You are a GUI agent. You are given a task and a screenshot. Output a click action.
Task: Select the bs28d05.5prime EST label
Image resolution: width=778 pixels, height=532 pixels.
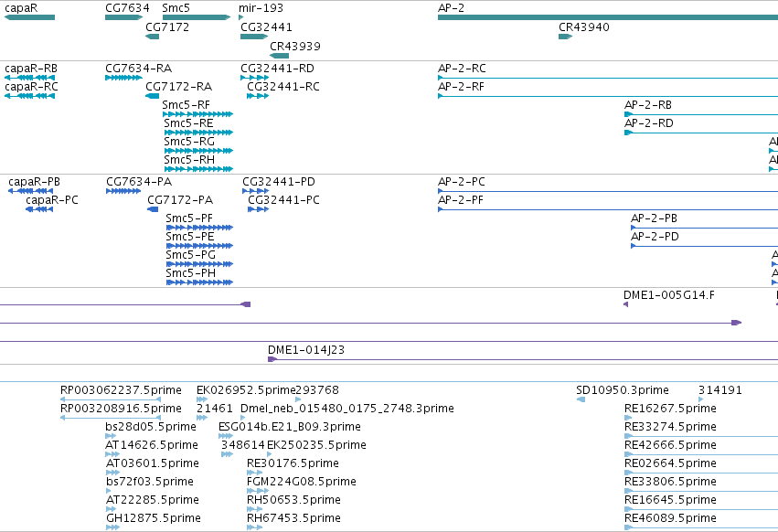pos(151,427)
